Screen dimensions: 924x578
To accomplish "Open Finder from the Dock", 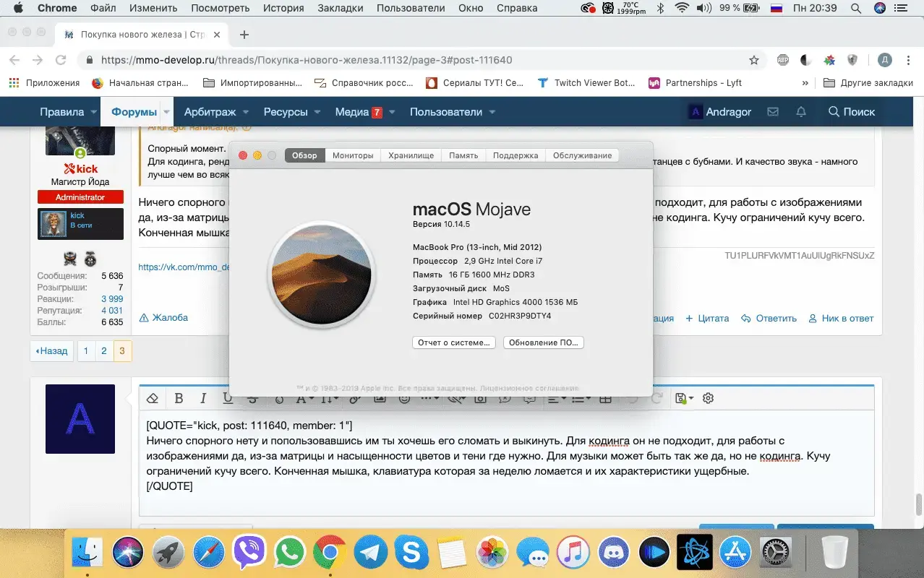I will point(87,553).
